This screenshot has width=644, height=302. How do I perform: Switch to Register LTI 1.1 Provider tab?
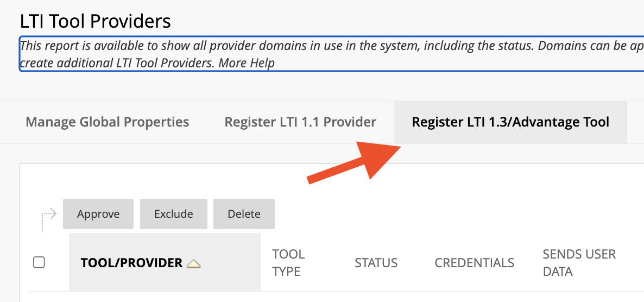click(x=300, y=122)
